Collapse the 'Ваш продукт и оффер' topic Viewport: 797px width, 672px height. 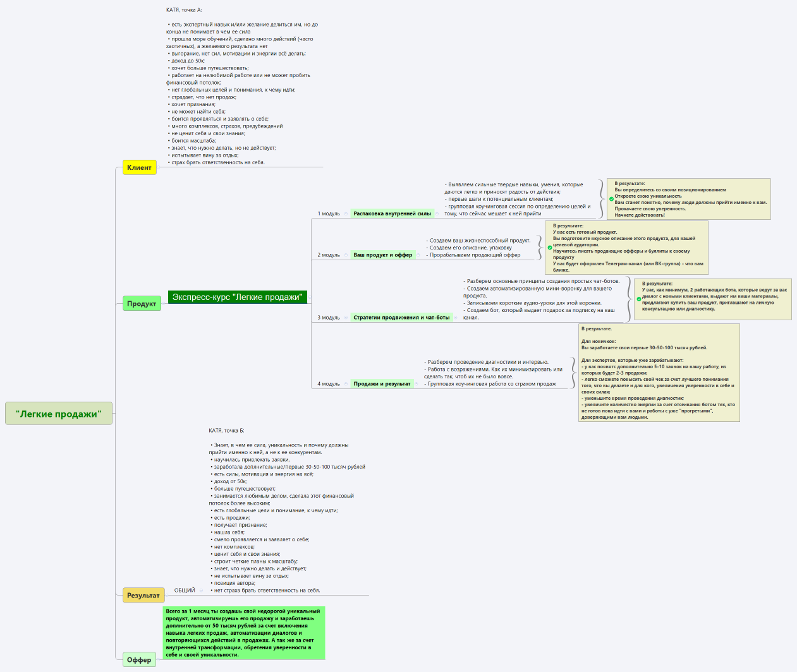tap(418, 255)
